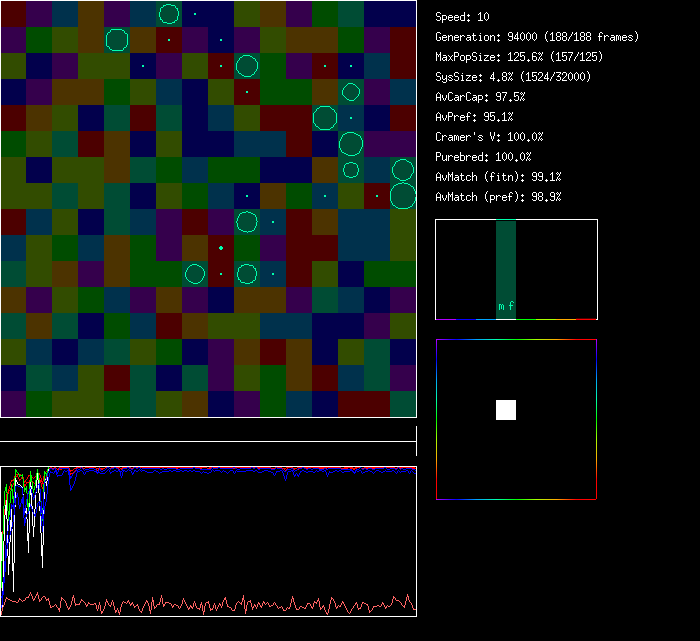Click the small diamond marker in the grid
Image resolution: width=700 pixels, height=641 pixels.
(x=221, y=248)
